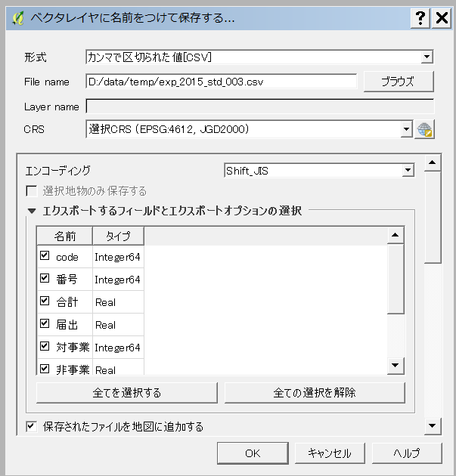The height and width of the screenshot is (476, 456).
Task: Click field list scrollbar thumb
Action: coord(396,279)
